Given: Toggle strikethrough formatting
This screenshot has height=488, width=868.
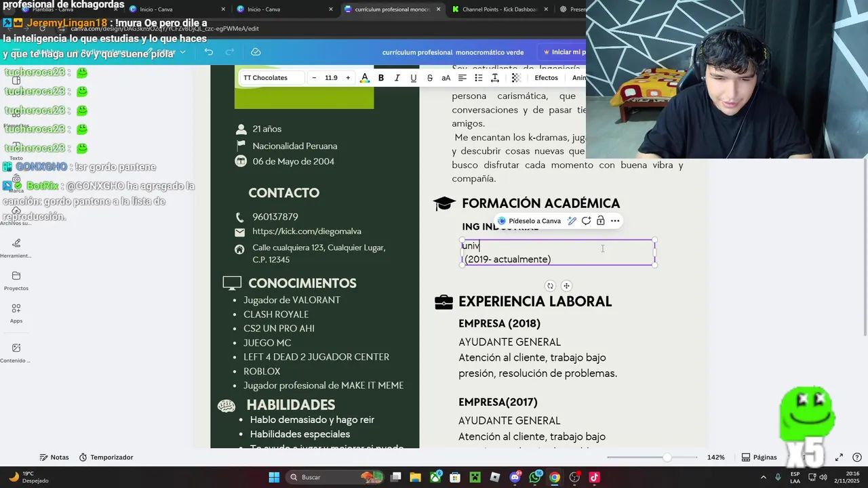Looking at the screenshot, I should click(430, 78).
